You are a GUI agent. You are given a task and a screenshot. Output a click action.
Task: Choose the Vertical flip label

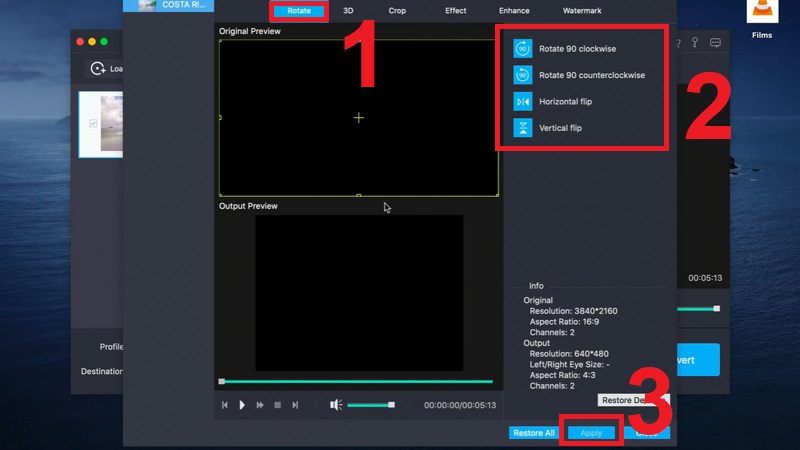coord(560,128)
